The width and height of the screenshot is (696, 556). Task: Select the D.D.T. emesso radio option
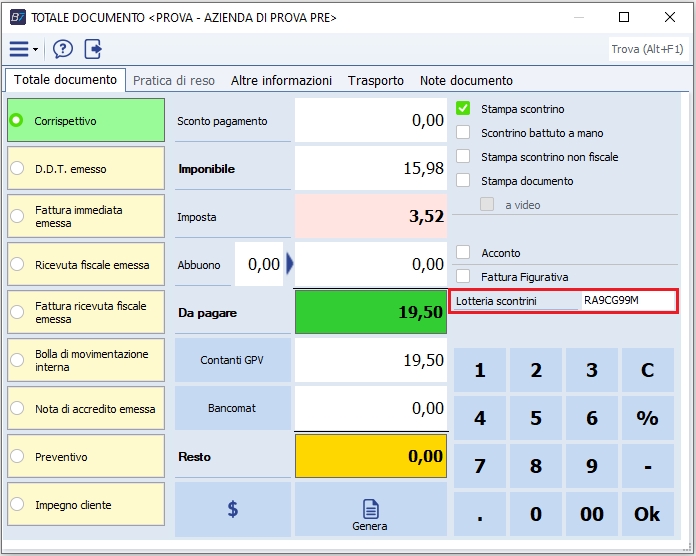coord(17,169)
